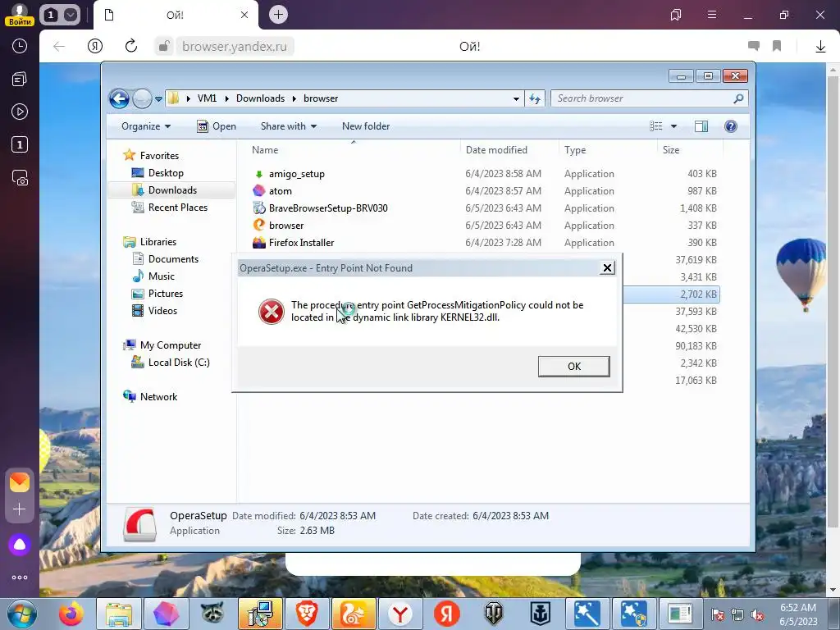Open the Share with dropdown menu
840x630 pixels.
(288, 126)
